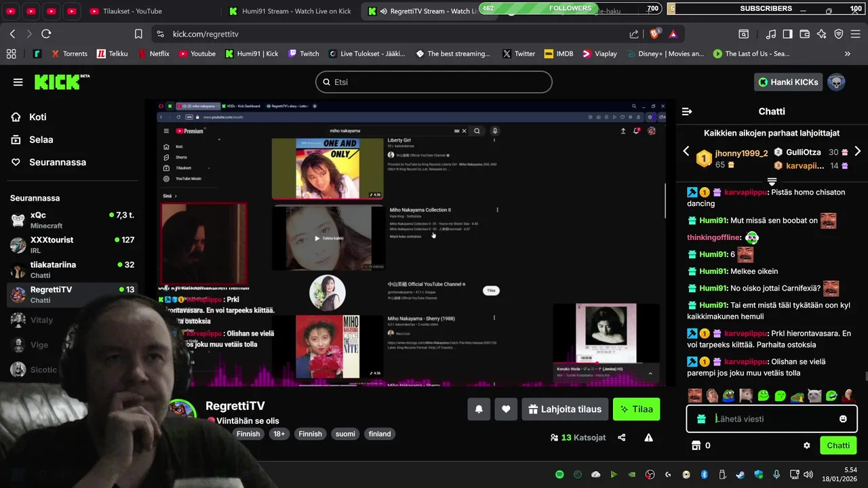Open Twitch bookmark
The height and width of the screenshot is (488, 868).
pos(303,54)
